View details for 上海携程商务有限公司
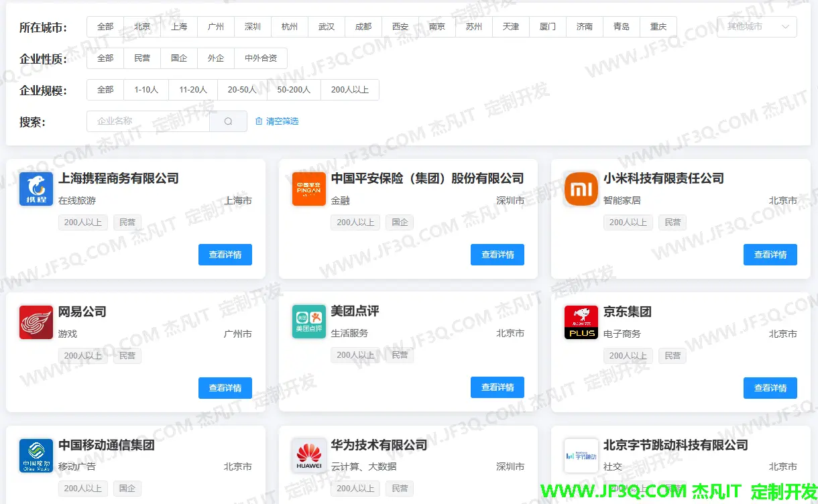 (x=225, y=255)
